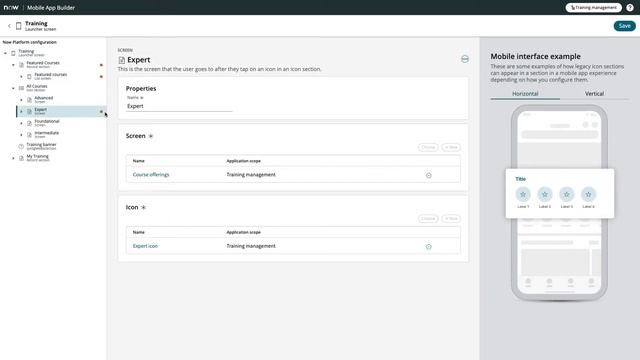Screen dimensions: 640x360
Task: Click Application scope header in Icon table
Action: tap(243, 232)
